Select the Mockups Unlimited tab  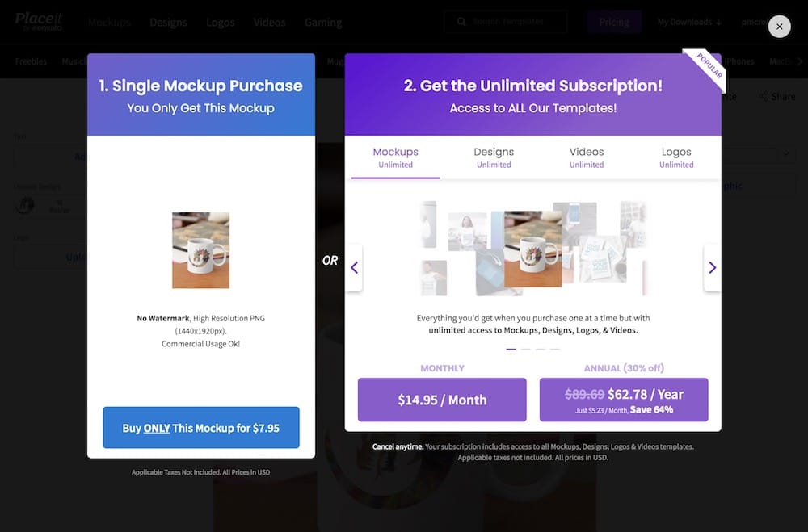(395, 157)
